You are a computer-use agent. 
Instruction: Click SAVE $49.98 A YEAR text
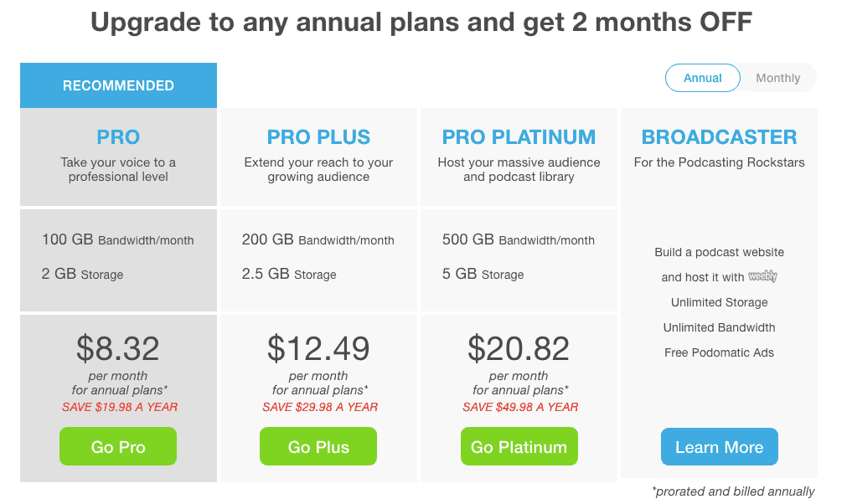pos(520,407)
